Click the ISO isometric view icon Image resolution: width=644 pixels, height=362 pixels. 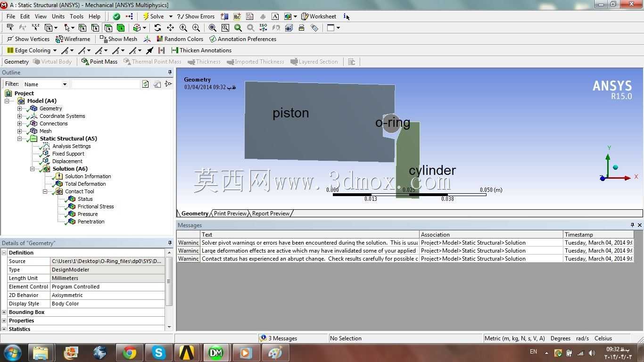(264, 28)
